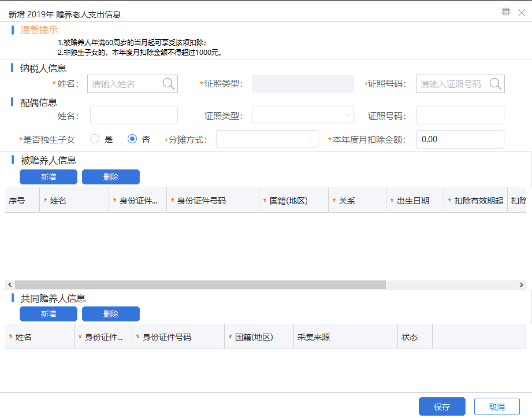The height and width of the screenshot is (418, 532).
Task: Click the 姓名 header in 共同赡养人 table
Action: click(x=40, y=337)
